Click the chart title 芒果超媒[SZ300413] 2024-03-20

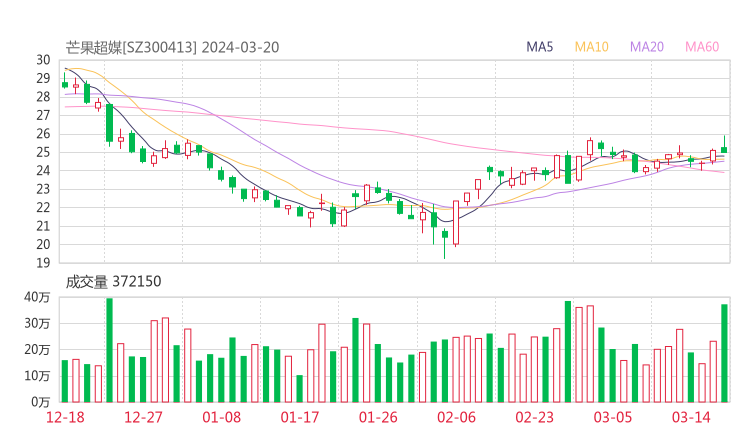172,47
